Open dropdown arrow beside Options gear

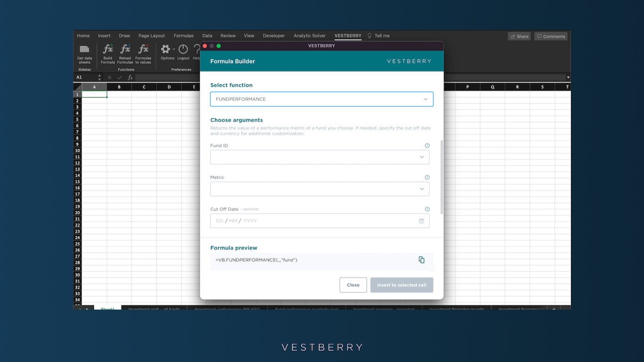tap(173, 49)
